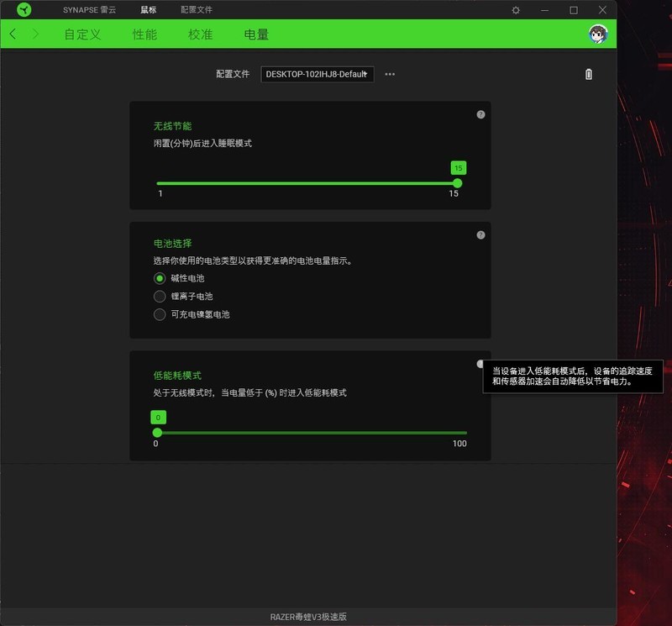Open the settings gear icon
The height and width of the screenshot is (626, 672).
(x=516, y=10)
